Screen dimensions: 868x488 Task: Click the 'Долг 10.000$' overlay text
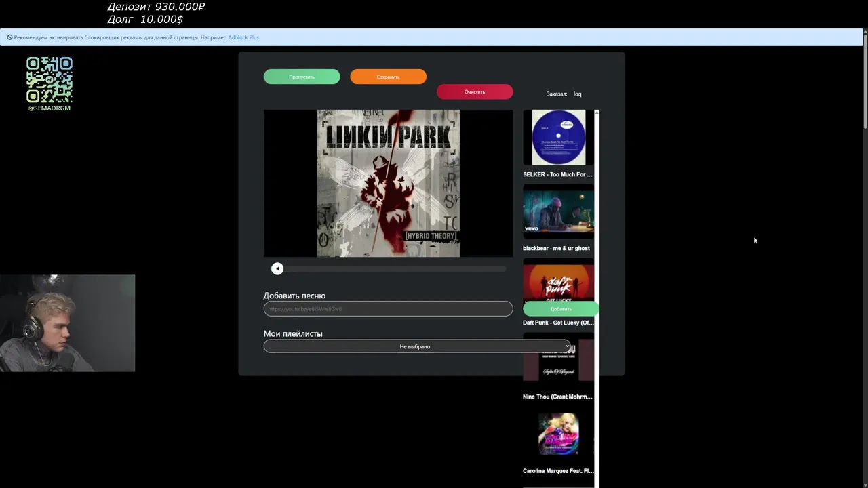145,20
